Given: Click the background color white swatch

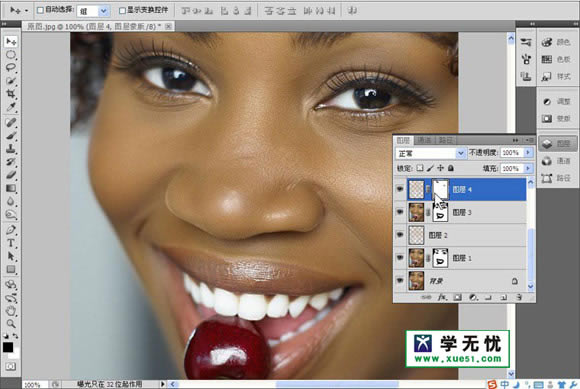Looking at the screenshot, I should click(15, 354).
